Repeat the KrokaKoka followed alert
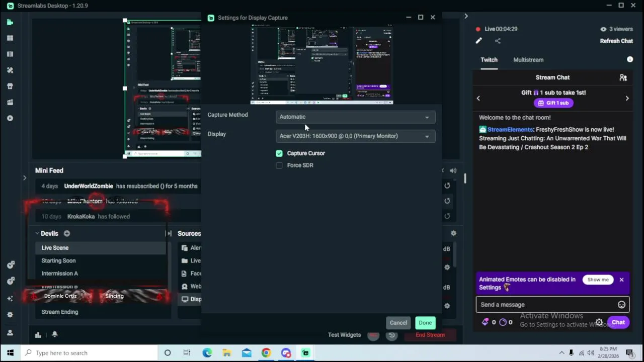 [x=447, y=217]
